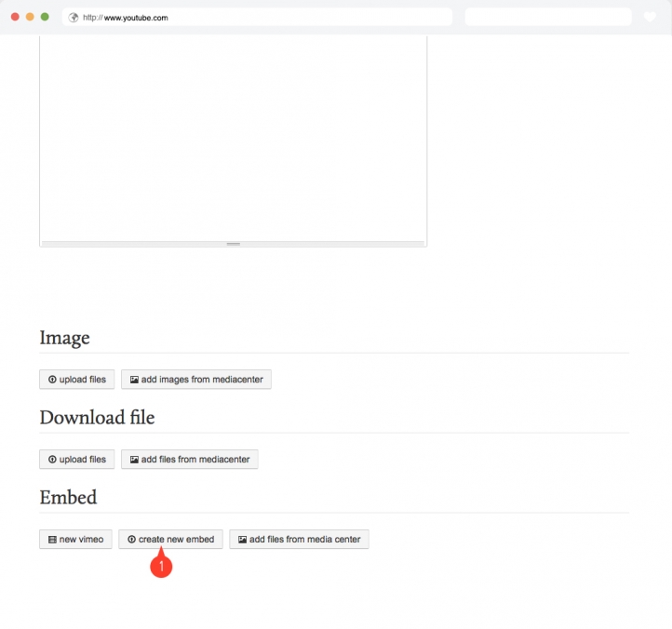
Task: Click the Download file heading
Action: pyautogui.click(x=98, y=418)
